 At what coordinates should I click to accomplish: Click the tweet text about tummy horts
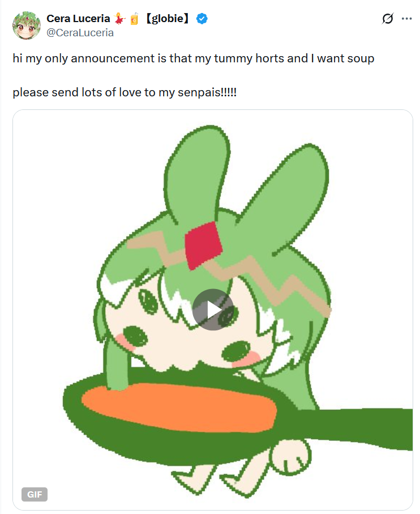pos(194,58)
